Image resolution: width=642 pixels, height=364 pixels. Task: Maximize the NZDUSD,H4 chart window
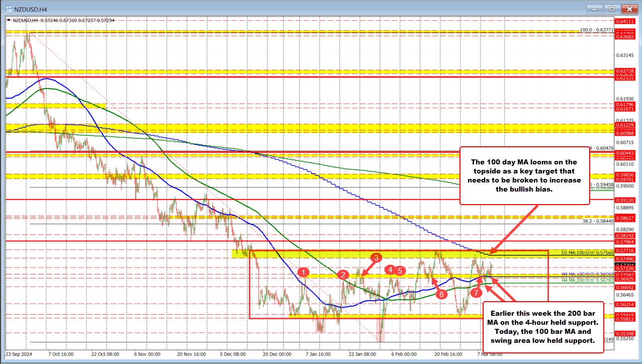612,9
